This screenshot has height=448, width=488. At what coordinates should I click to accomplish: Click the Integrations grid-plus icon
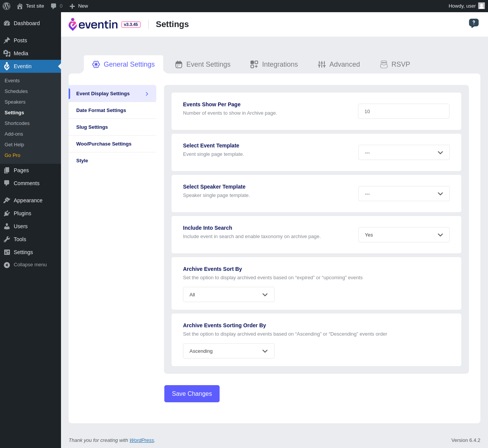(254, 64)
